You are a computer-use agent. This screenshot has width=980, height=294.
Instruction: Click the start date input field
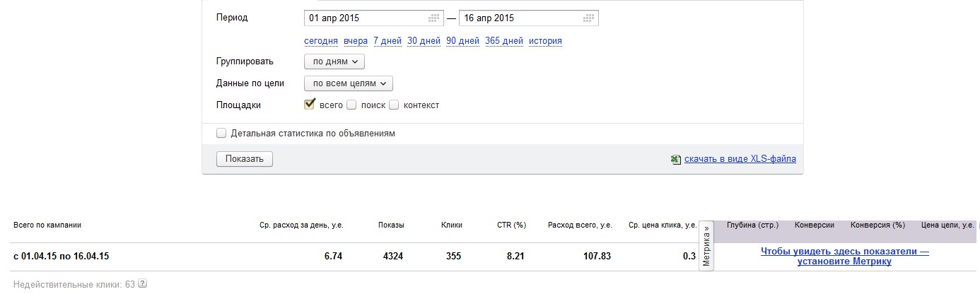click(x=364, y=18)
